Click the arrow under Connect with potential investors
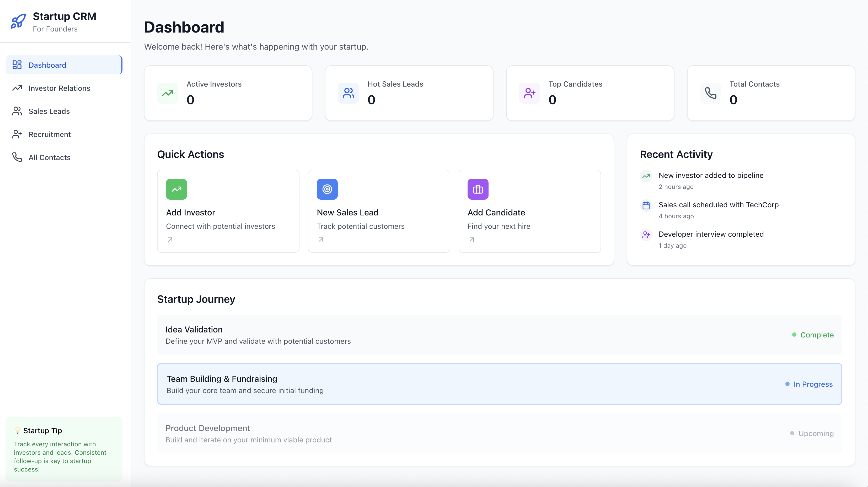 [170, 240]
